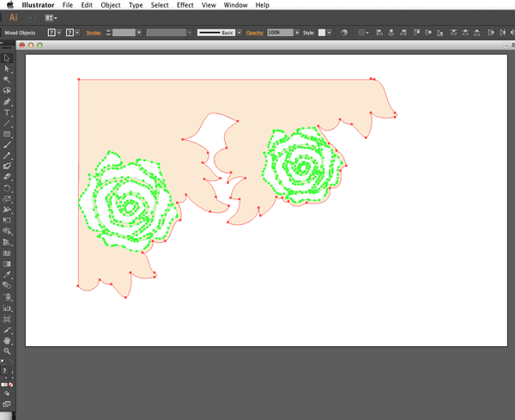The image size is (515, 420).
Task: Select the Zoom magnifier tool
Action: click(7, 351)
